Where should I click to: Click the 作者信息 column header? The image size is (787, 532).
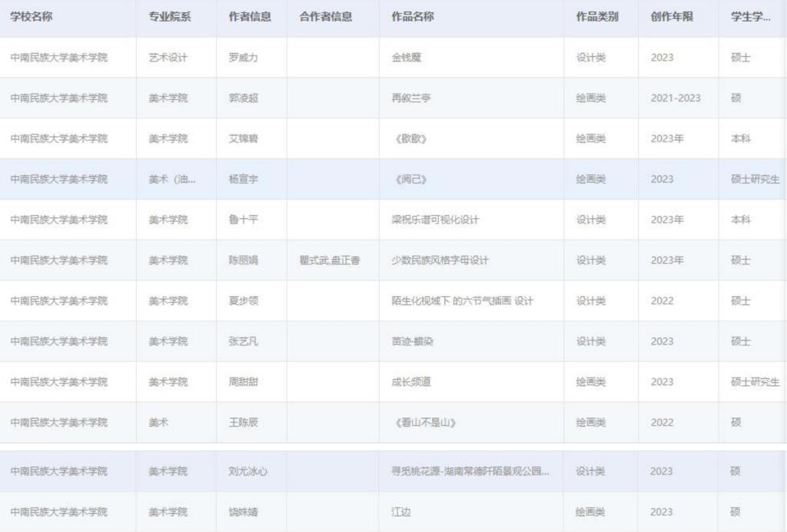click(x=250, y=17)
